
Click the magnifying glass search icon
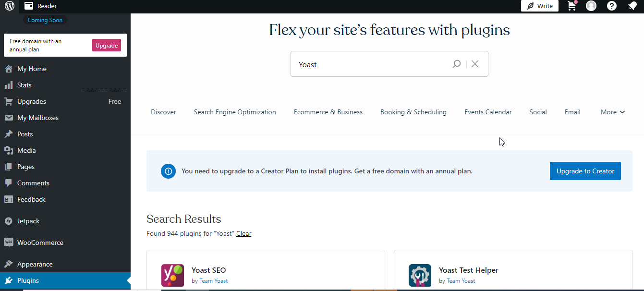click(457, 64)
